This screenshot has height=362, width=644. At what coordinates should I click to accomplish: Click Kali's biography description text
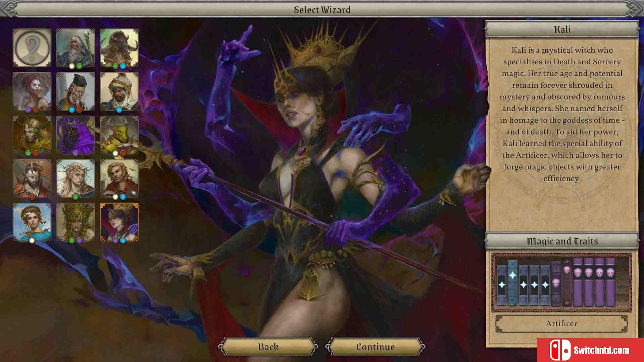tap(562, 114)
